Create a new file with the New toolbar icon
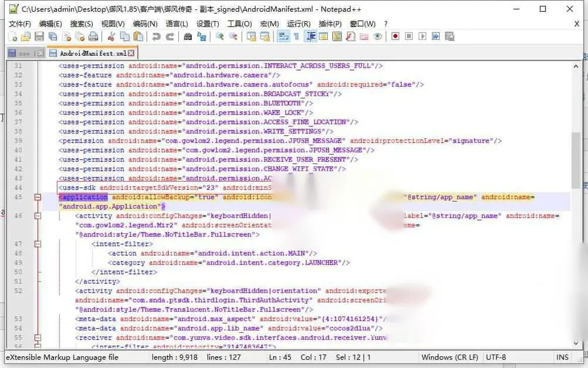The width and height of the screenshot is (588, 368). (x=13, y=36)
